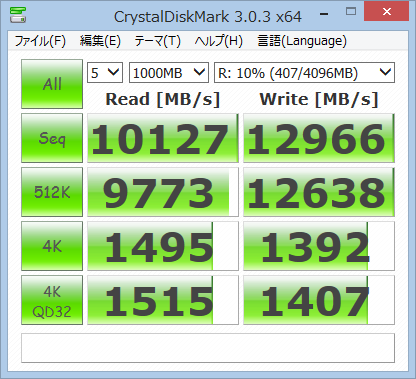
Task: Open the テーマ(T) menu
Action: (158, 41)
